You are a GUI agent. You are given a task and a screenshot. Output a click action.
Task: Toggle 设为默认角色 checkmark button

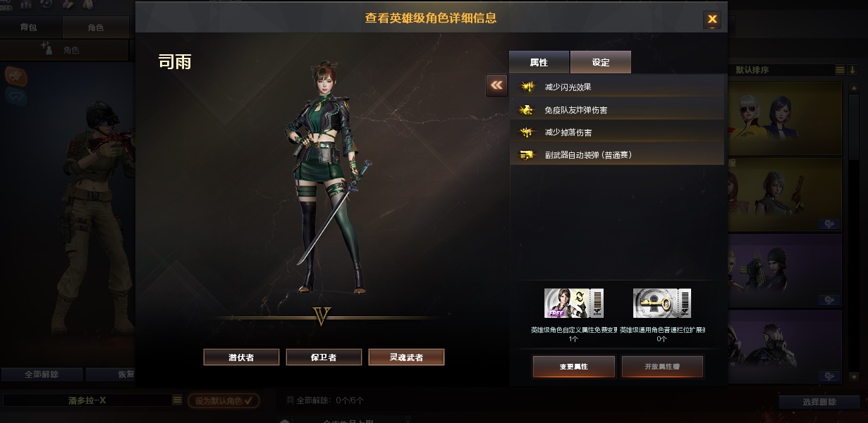224,401
